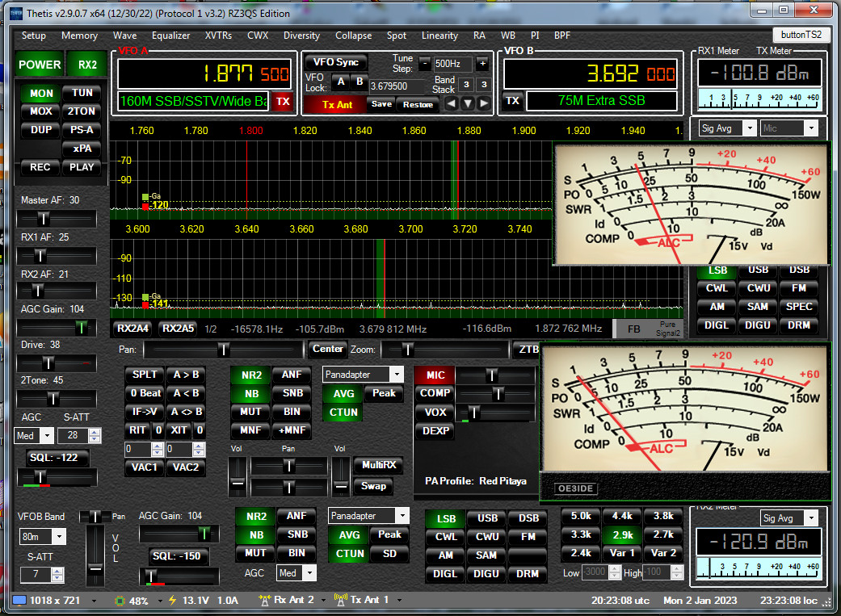The image size is (841, 616).
Task: Disable the MON monitor button
Action: 41,93
